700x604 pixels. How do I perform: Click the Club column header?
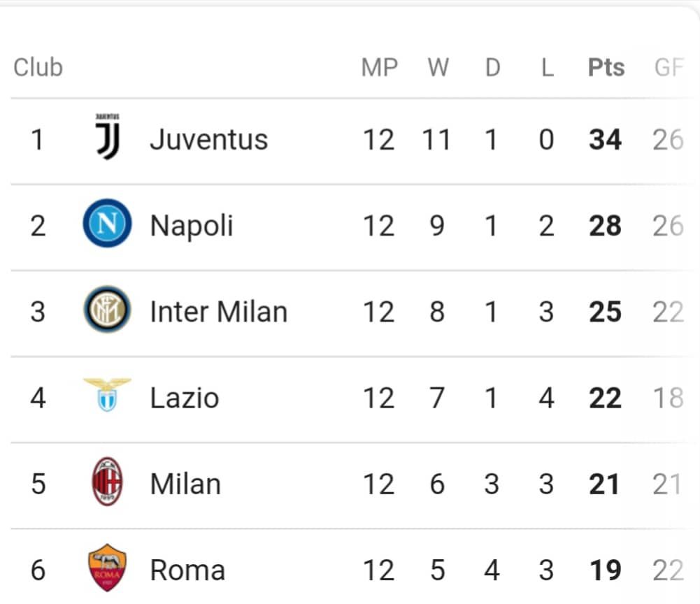point(38,67)
